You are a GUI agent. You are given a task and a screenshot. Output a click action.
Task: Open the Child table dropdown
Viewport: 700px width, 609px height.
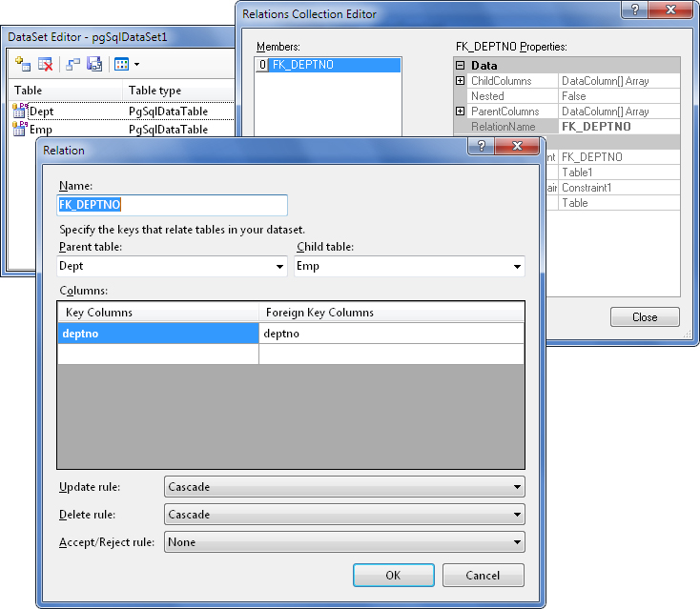pos(517,267)
